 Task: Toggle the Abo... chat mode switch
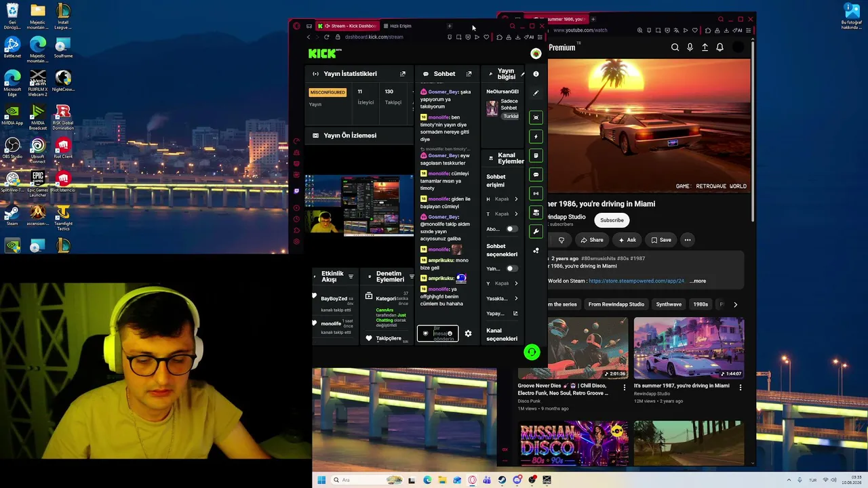tap(511, 229)
